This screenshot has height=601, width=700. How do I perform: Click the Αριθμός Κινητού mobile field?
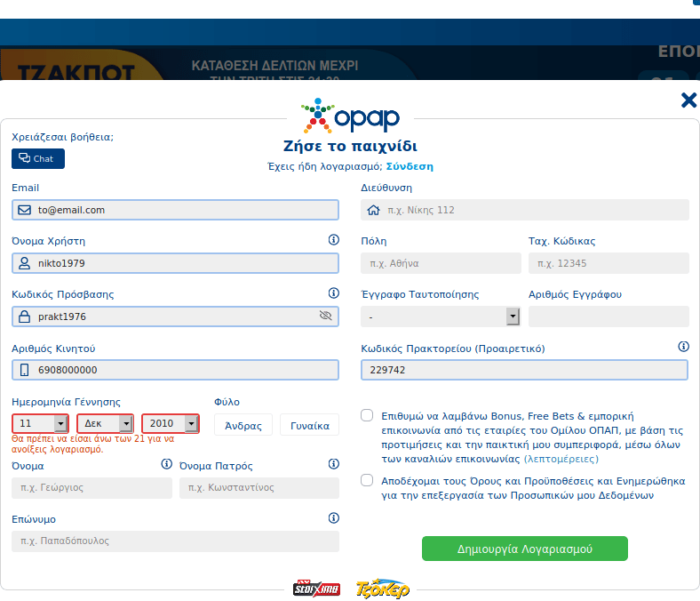coord(175,370)
